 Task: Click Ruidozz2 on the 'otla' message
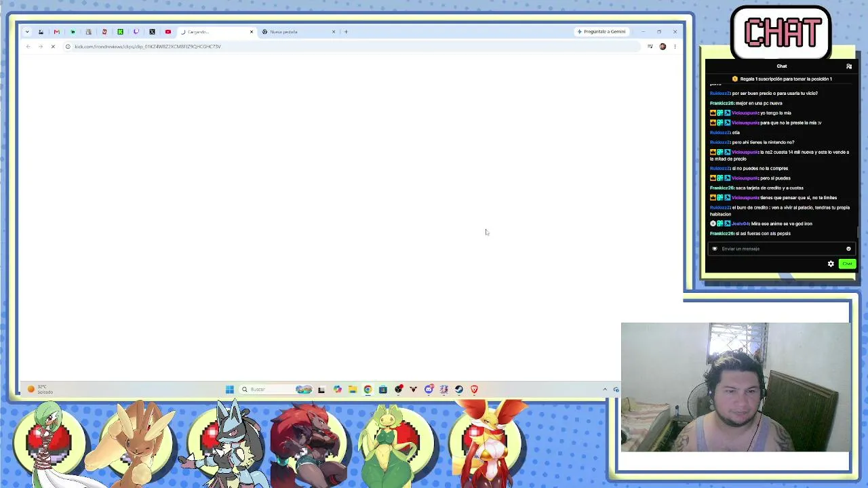(719, 133)
